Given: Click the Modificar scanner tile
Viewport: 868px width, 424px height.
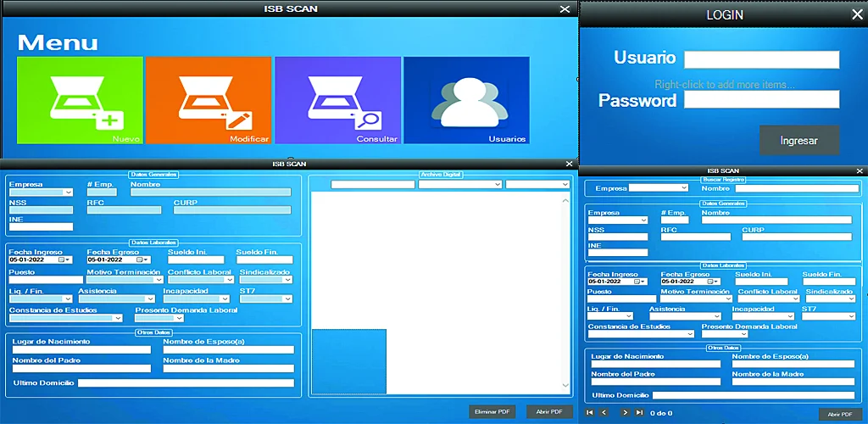Looking at the screenshot, I should point(208,100).
